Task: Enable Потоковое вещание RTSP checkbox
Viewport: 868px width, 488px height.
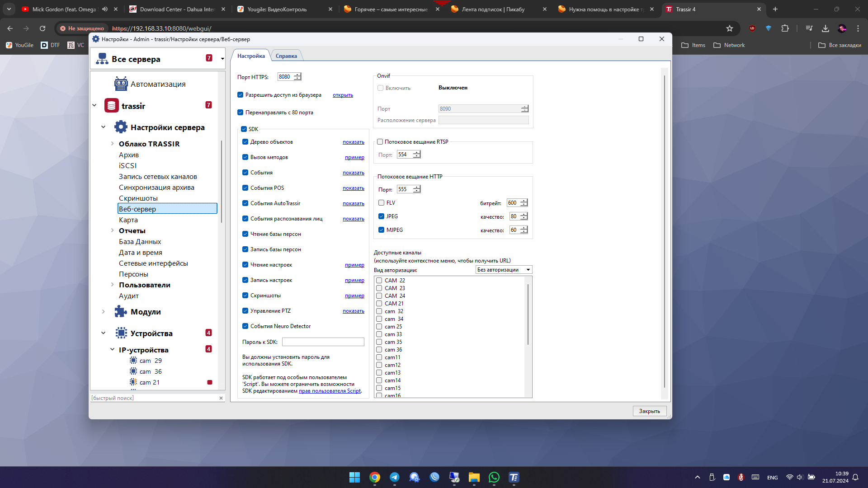Action: pos(380,142)
